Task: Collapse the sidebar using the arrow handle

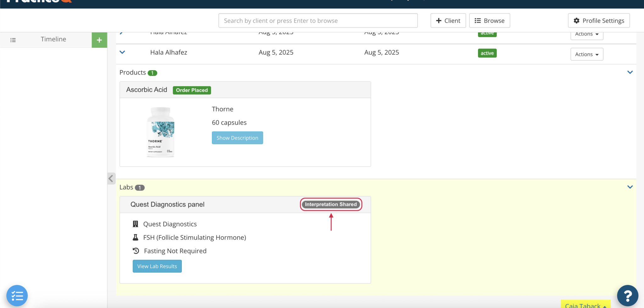Action: (111, 179)
